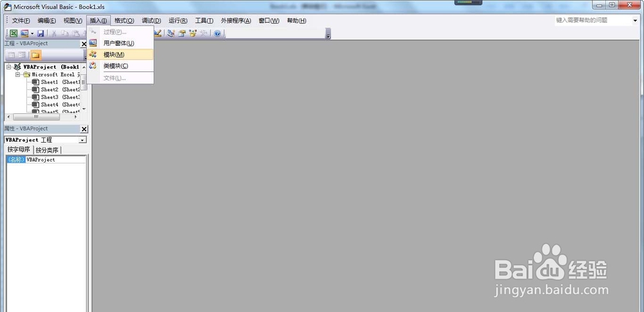The image size is (644, 312).
Task: Click the 用户窗体 menu item icon
Action: [x=93, y=42]
